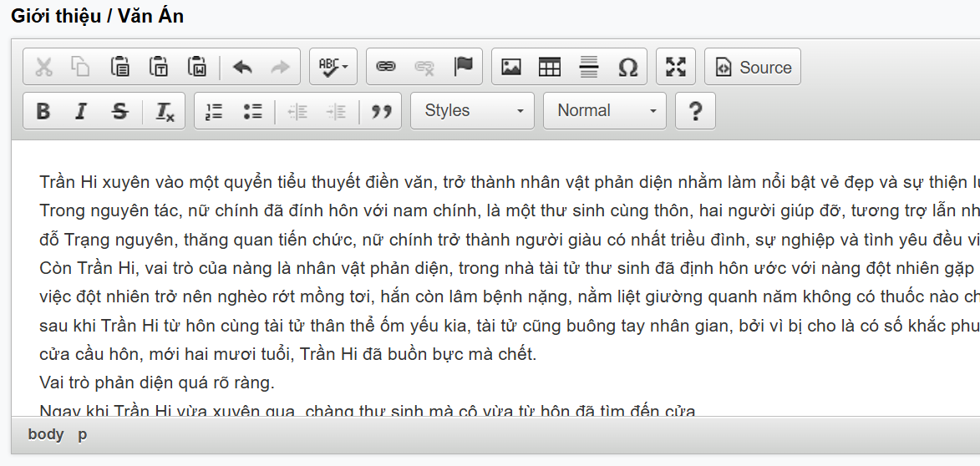Select body element in path bar
This screenshot has width=980, height=466.
(x=46, y=434)
